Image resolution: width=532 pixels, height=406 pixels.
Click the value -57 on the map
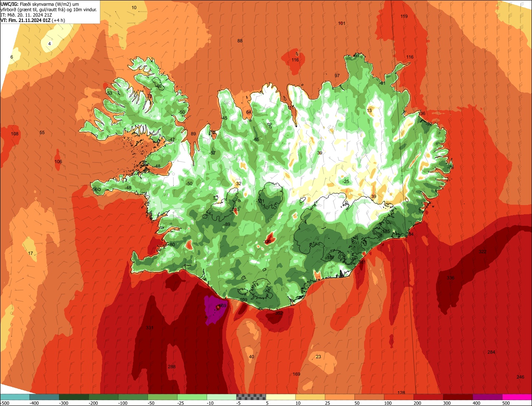tap(212, 153)
